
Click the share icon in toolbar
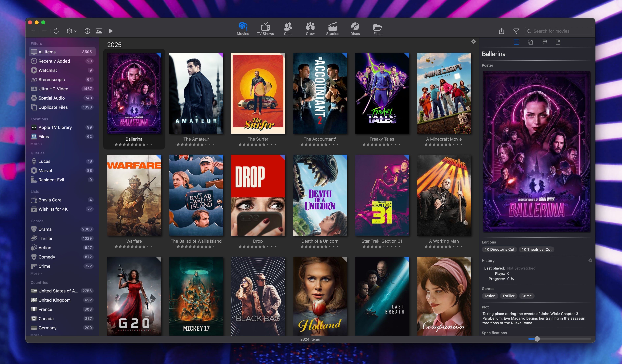pos(501,31)
